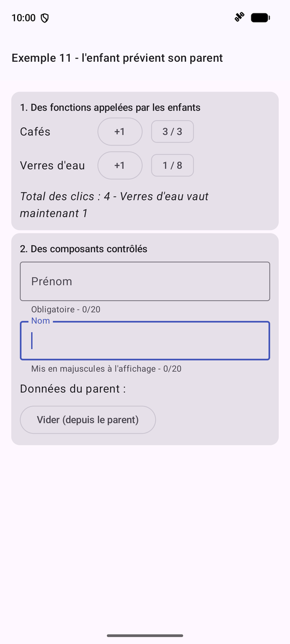Tap the +1 button next to Cafés

tap(120, 131)
